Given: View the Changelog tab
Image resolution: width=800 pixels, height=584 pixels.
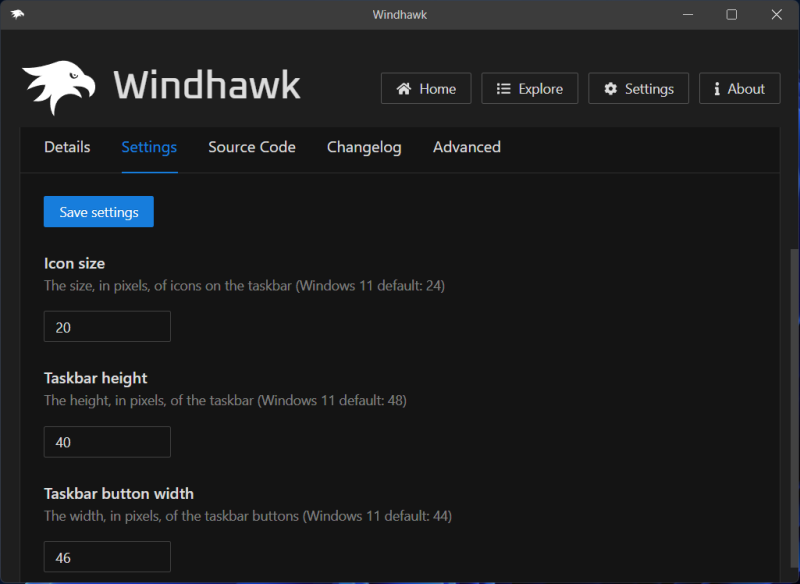Looking at the screenshot, I should click(x=364, y=147).
